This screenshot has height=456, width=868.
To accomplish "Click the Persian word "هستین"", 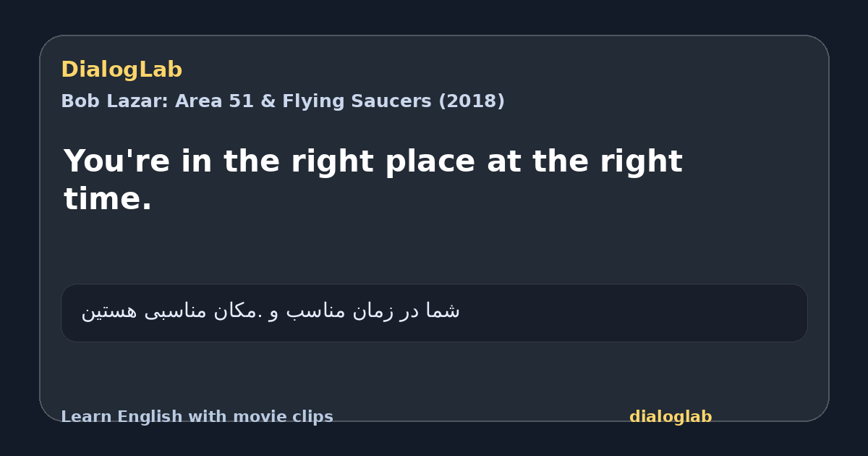I will [109, 311].
